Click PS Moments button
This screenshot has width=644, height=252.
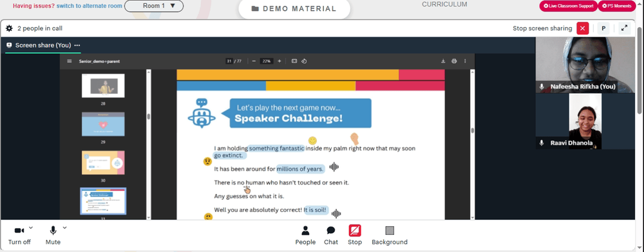616,6
